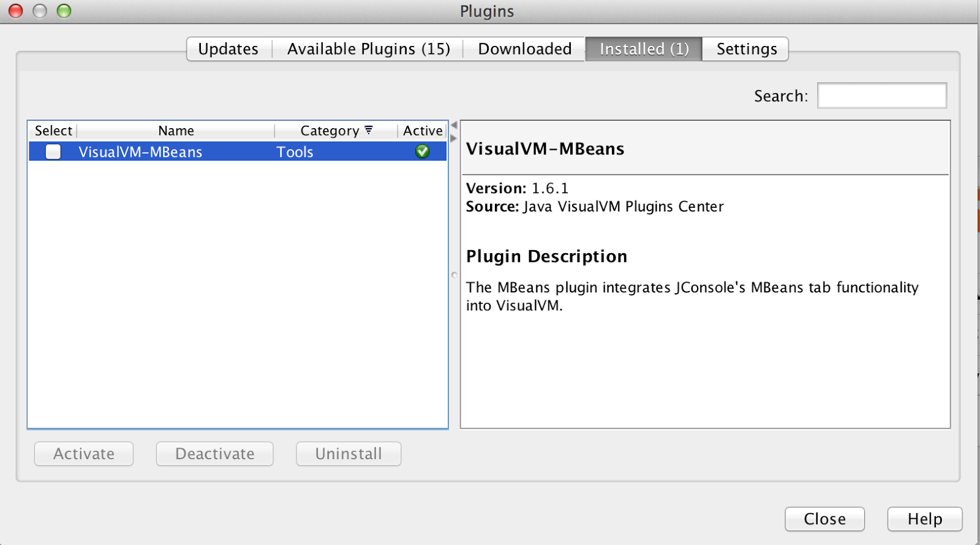Viewport: 980px width, 545px height.
Task: Switch to the Updates tab
Action: [x=228, y=49]
